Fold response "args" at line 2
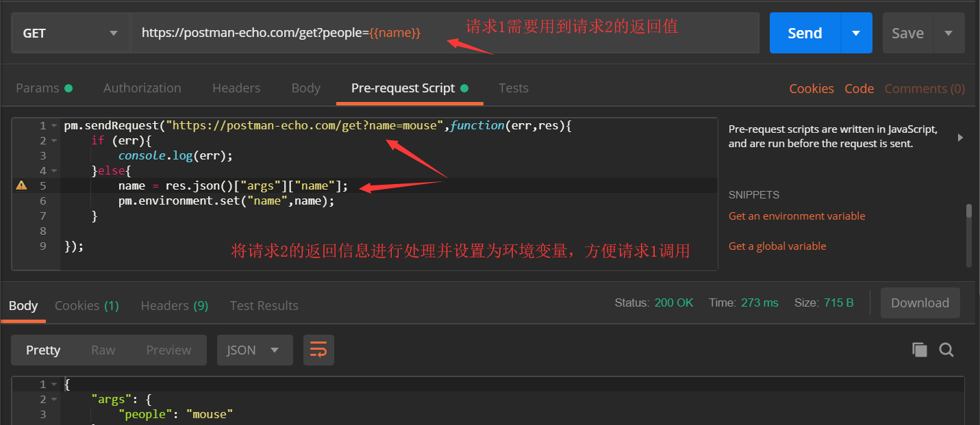980x425 pixels. tap(54, 400)
